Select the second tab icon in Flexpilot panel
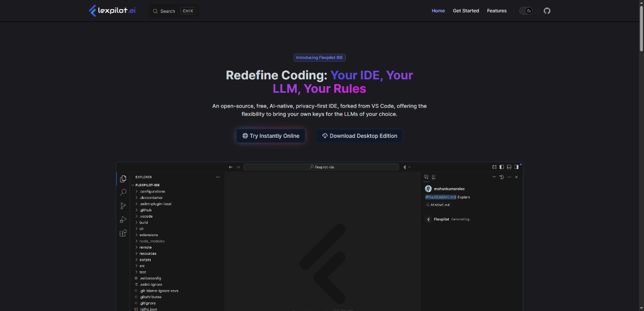Image resolution: width=644 pixels, height=311 pixels. (x=434, y=177)
